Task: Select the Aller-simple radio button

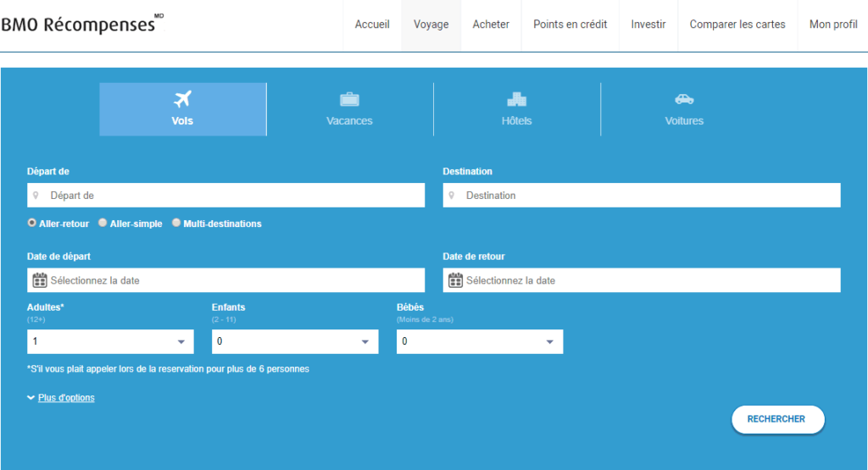Action: click(x=103, y=224)
